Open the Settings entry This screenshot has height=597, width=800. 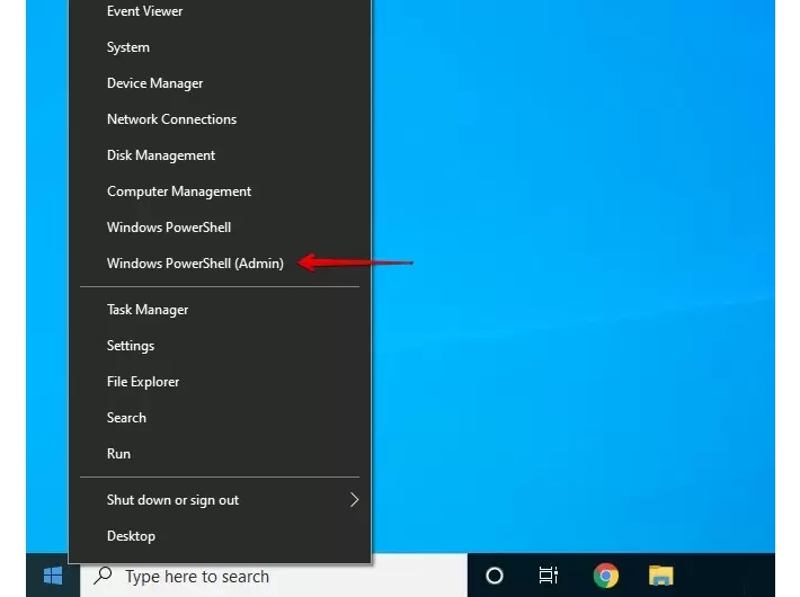(131, 345)
